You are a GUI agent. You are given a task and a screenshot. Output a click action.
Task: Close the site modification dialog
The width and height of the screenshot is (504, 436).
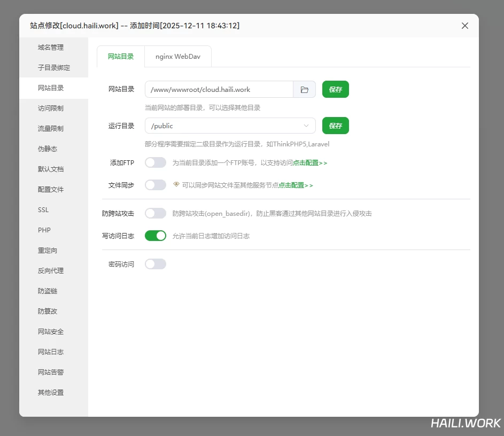(x=464, y=26)
